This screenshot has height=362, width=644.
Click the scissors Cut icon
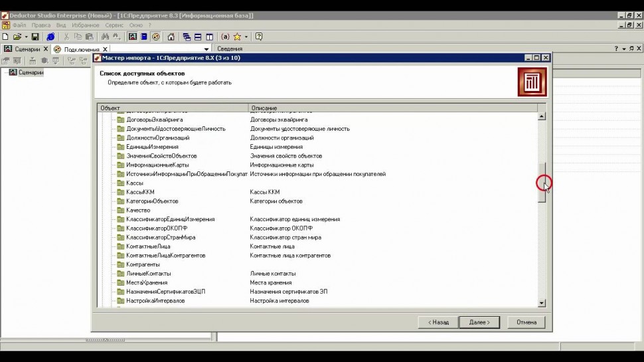click(66, 37)
